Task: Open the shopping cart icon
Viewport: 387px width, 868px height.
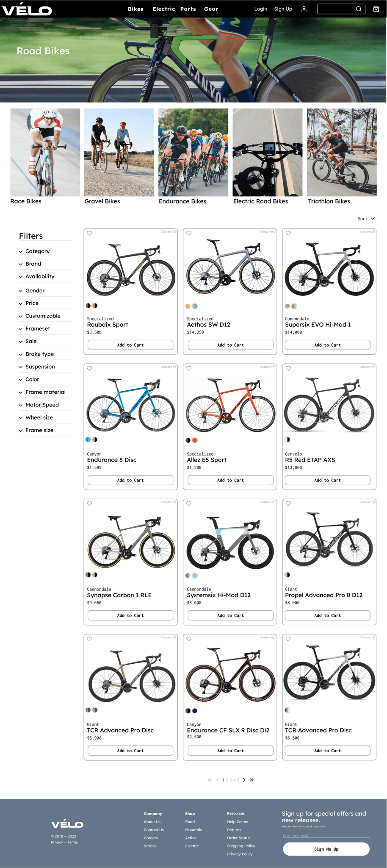Action: [x=376, y=9]
